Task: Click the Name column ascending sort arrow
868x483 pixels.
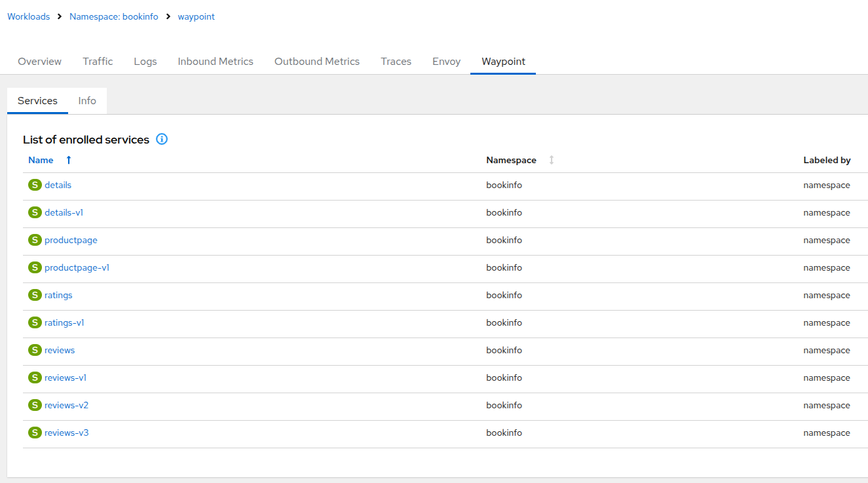Action: pyautogui.click(x=69, y=160)
